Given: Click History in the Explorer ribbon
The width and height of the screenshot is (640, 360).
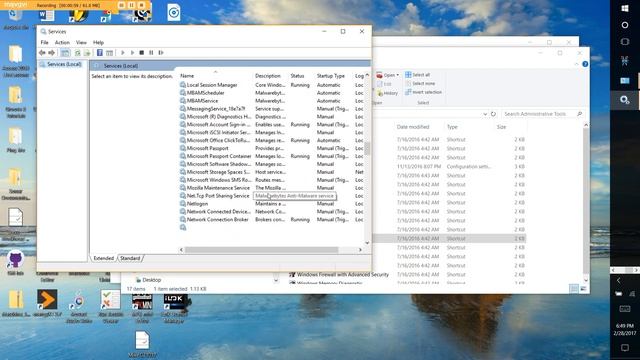Looking at the screenshot, I should [x=387, y=93].
